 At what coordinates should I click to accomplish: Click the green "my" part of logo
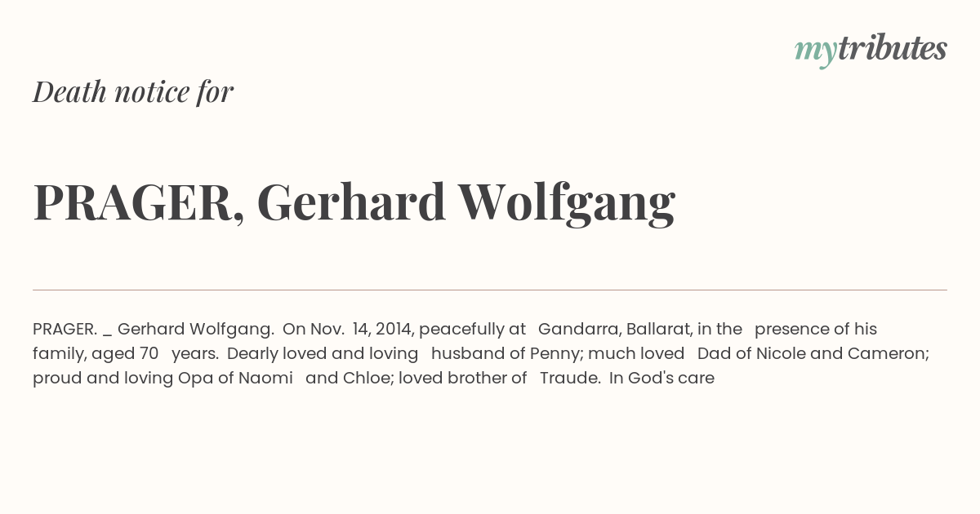pyautogui.click(x=816, y=51)
